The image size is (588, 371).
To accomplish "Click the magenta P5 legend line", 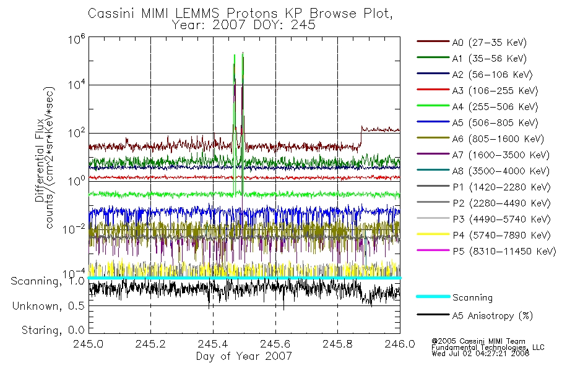I will coord(433,250).
